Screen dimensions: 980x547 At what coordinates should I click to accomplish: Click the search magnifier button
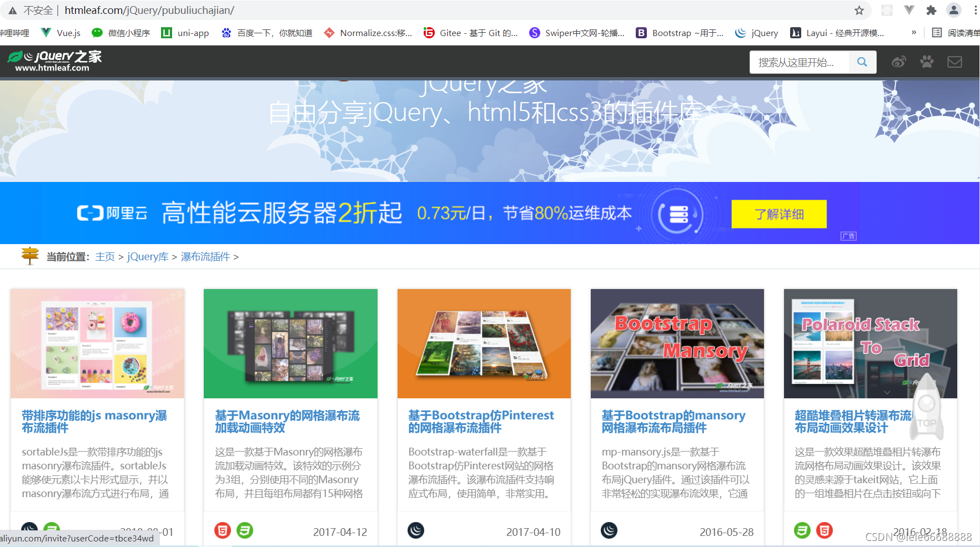coord(862,62)
